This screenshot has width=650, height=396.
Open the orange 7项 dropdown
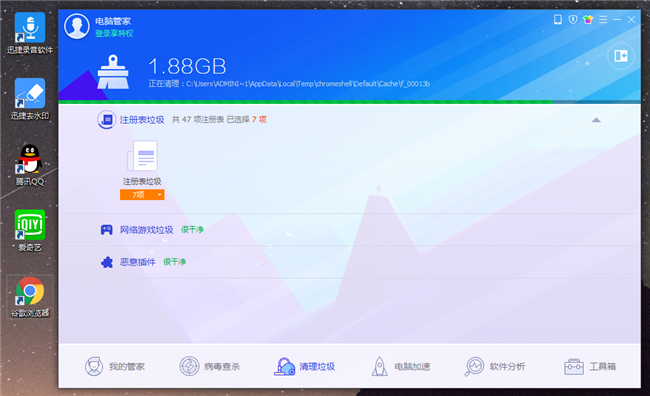click(142, 194)
